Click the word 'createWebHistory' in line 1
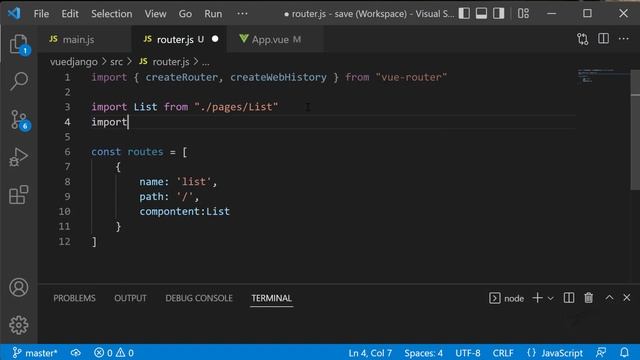 [278, 77]
